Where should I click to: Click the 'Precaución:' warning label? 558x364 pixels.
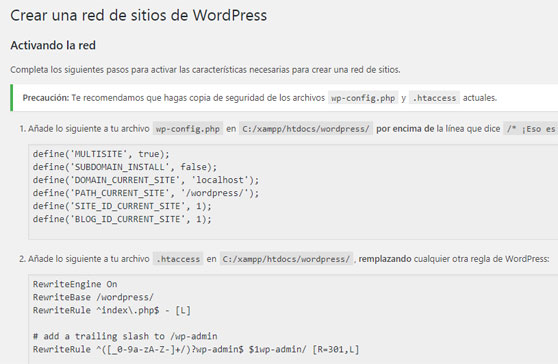point(46,97)
